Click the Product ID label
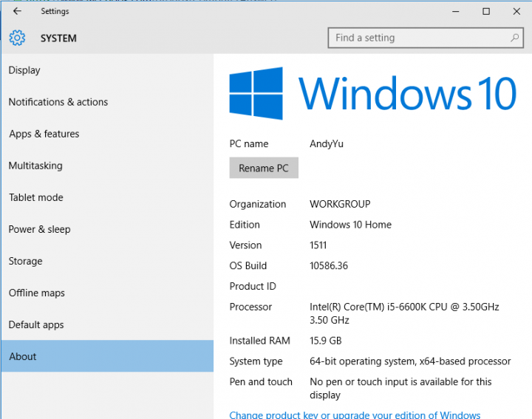 [253, 286]
